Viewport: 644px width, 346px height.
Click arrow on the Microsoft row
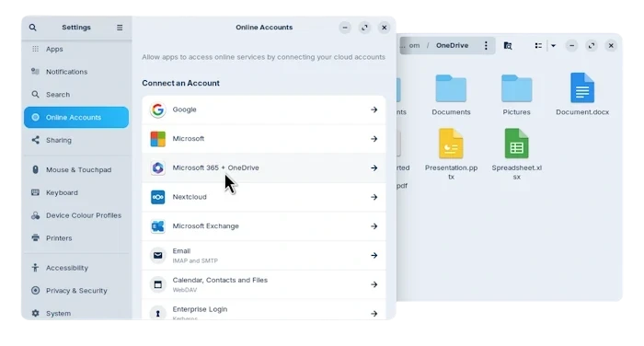click(x=374, y=139)
